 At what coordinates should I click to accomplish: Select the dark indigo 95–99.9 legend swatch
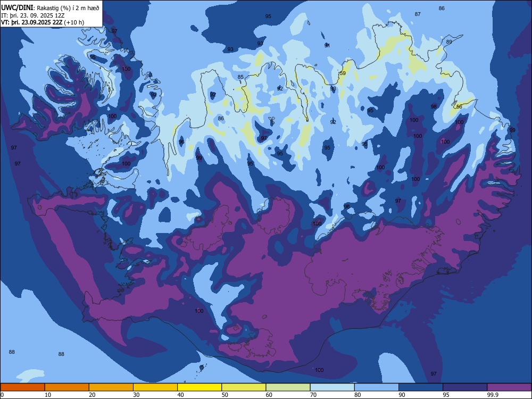[x=465, y=387]
